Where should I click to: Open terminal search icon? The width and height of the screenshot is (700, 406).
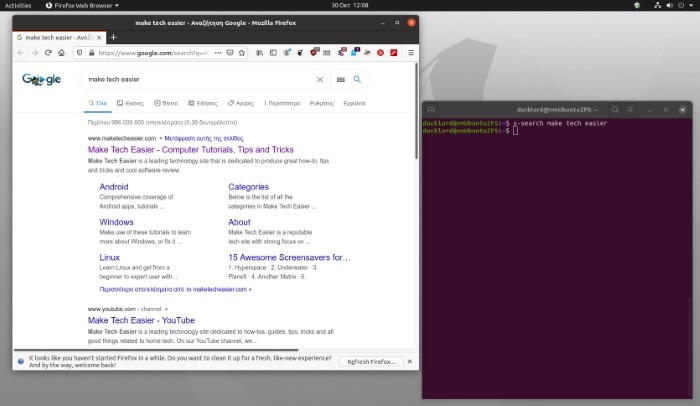[615, 109]
